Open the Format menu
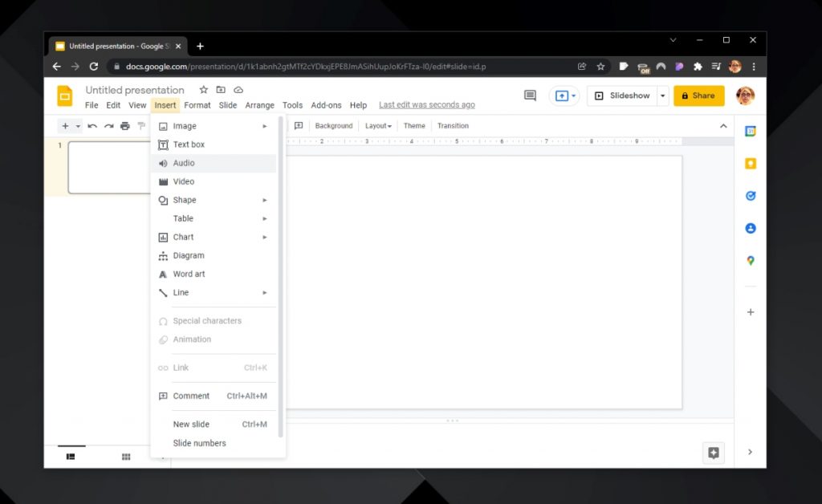This screenshot has width=822, height=504. 197,105
